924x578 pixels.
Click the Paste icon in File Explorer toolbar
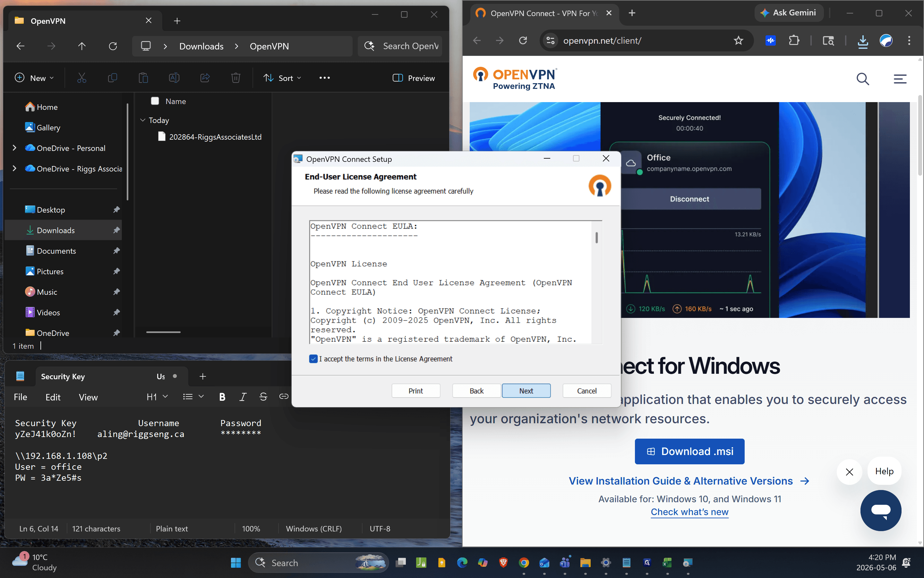tap(143, 78)
